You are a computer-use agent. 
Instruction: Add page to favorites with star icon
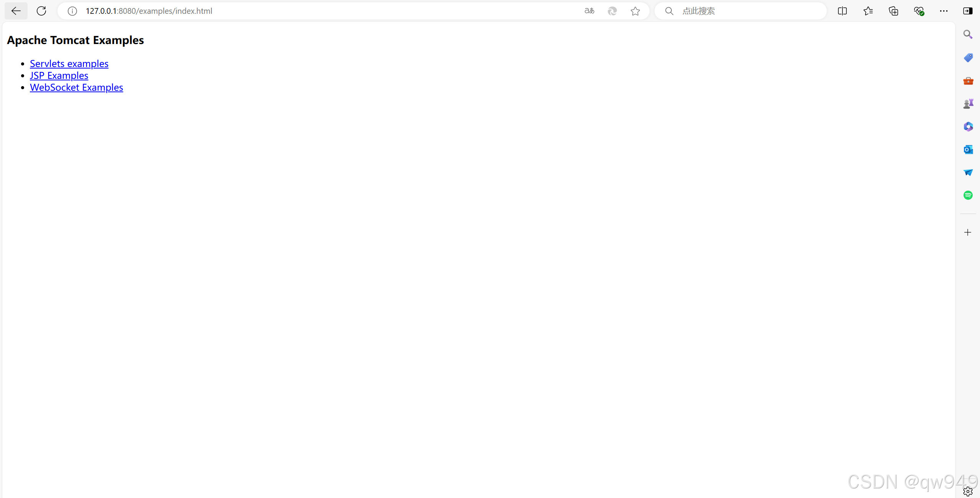635,11
